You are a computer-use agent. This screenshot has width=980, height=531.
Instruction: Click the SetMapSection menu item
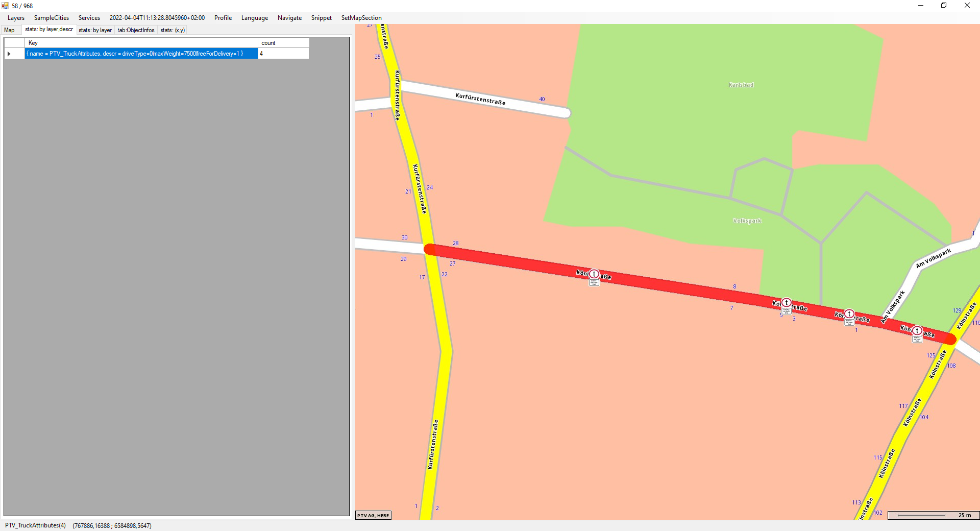361,18
